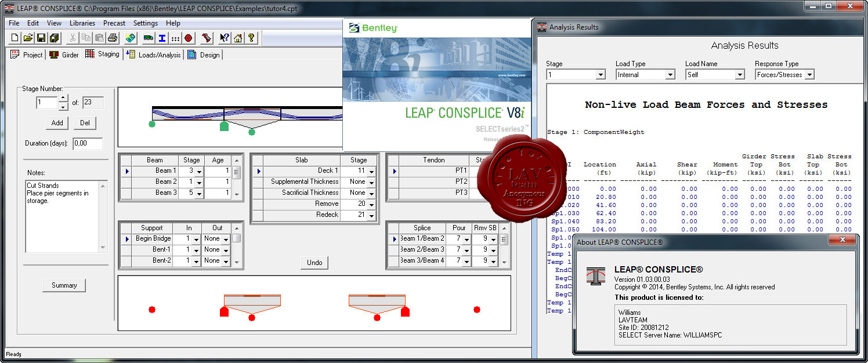The height and width of the screenshot is (363, 868).
Task: Click the Beam 3 age cell
Action: point(218,193)
